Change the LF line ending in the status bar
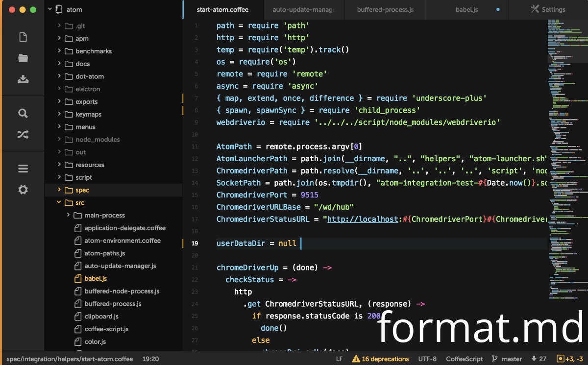The width and height of the screenshot is (588, 365). tap(339, 359)
